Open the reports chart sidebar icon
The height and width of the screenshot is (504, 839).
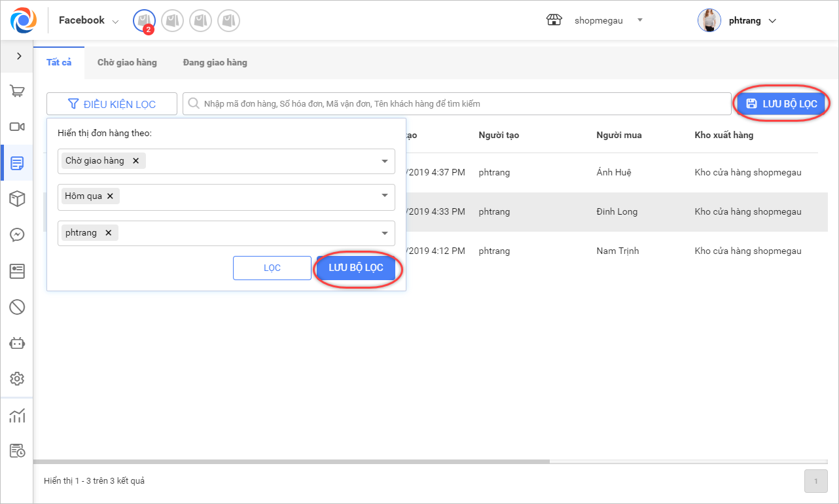point(17,415)
